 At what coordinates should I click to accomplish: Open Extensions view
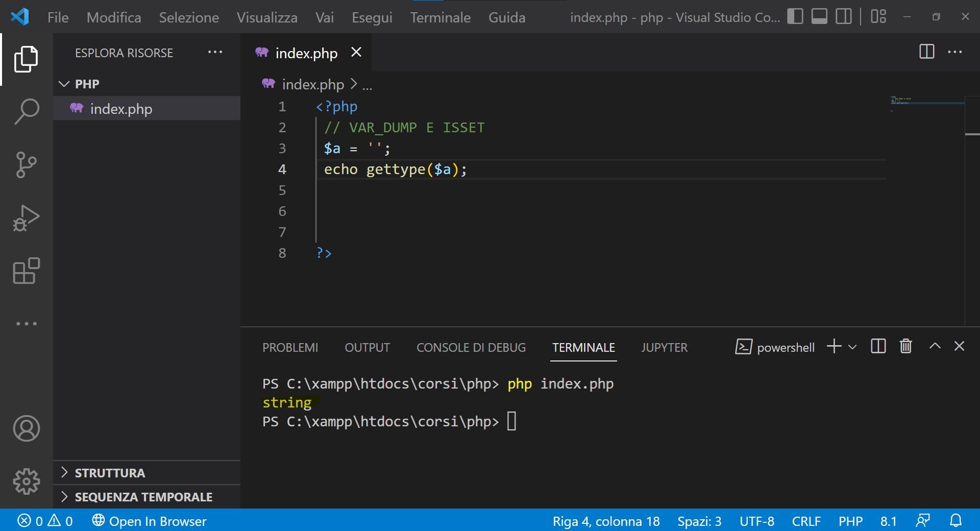26,271
